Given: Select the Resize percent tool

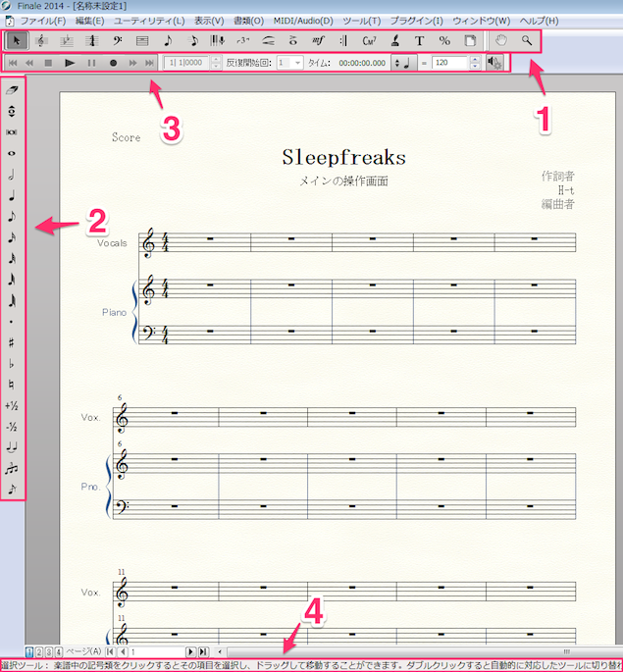Looking at the screenshot, I should pos(444,41).
